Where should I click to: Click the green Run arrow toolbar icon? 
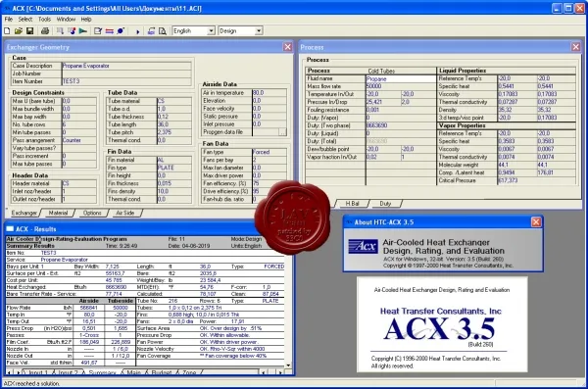(x=83, y=31)
